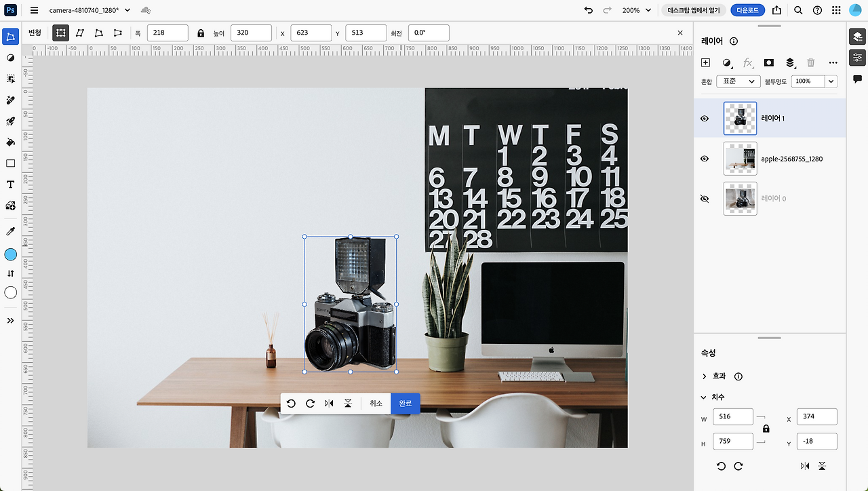
Task: Open the Share icon in top bar
Action: (776, 10)
